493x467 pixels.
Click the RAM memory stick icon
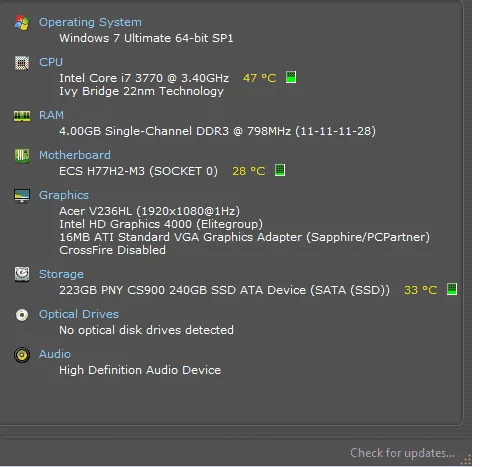point(22,116)
